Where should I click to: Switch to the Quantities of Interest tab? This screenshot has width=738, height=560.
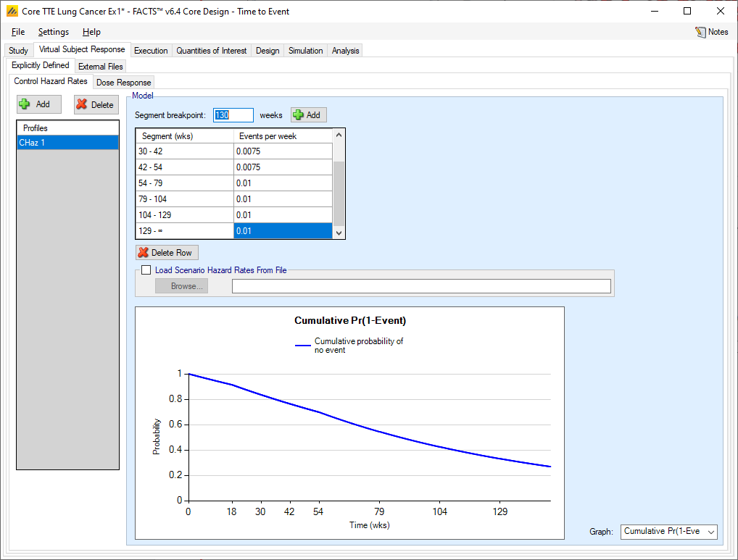click(212, 51)
